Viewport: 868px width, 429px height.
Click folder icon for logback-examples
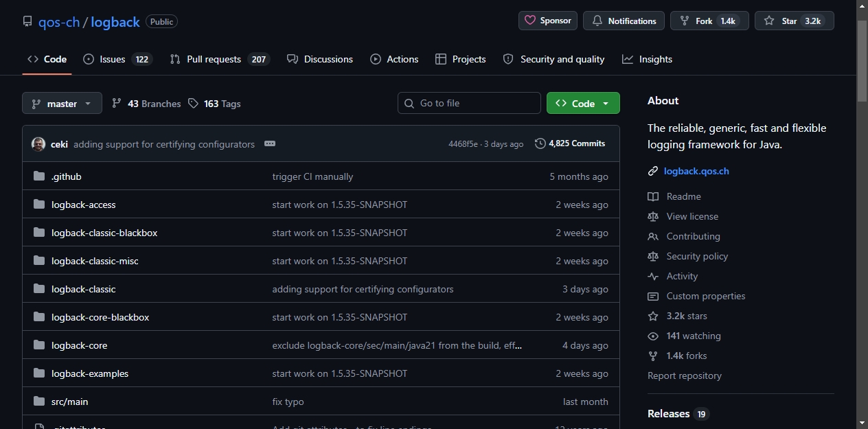39,373
